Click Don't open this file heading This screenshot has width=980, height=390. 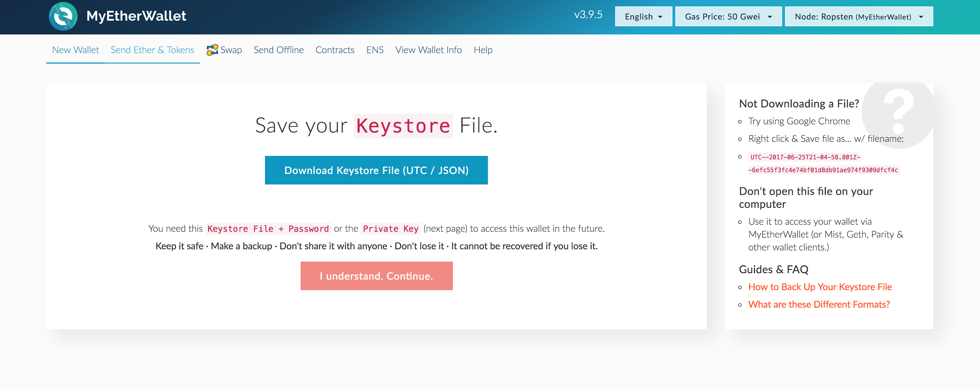(x=806, y=198)
